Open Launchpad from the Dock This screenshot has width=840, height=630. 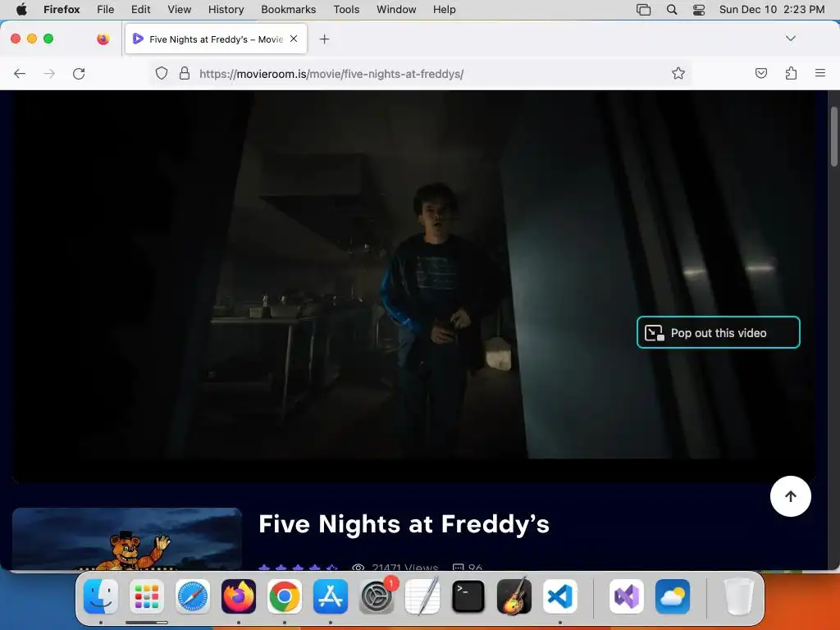click(x=147, y=596)
